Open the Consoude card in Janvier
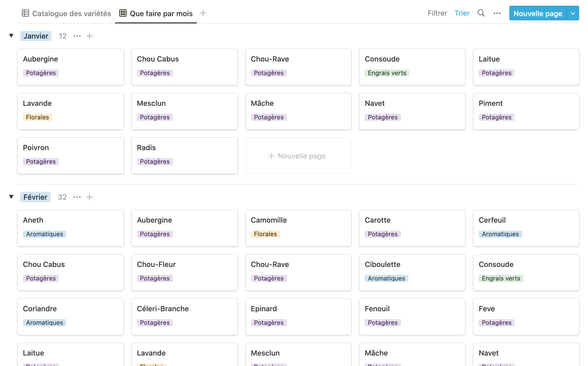This screenshot has width=588, height=366. (x=412, y=67)
